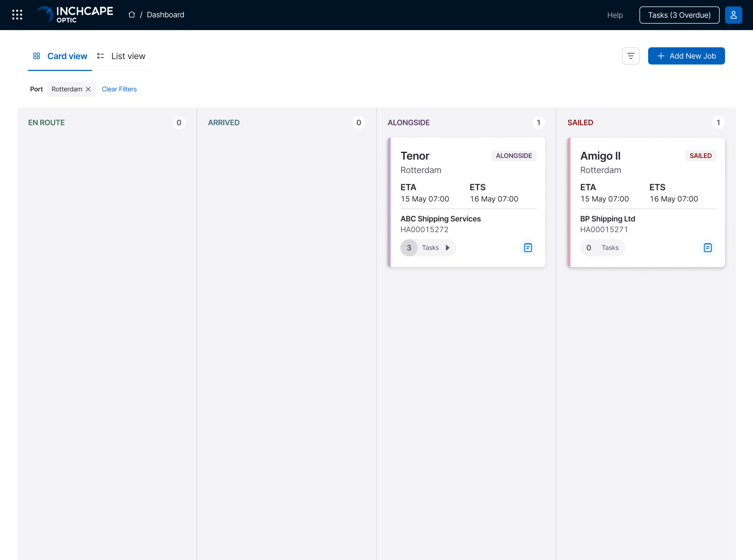Screen dimensions: 753x560
Task: Click Clear Filters link
Action: (119, 89)
